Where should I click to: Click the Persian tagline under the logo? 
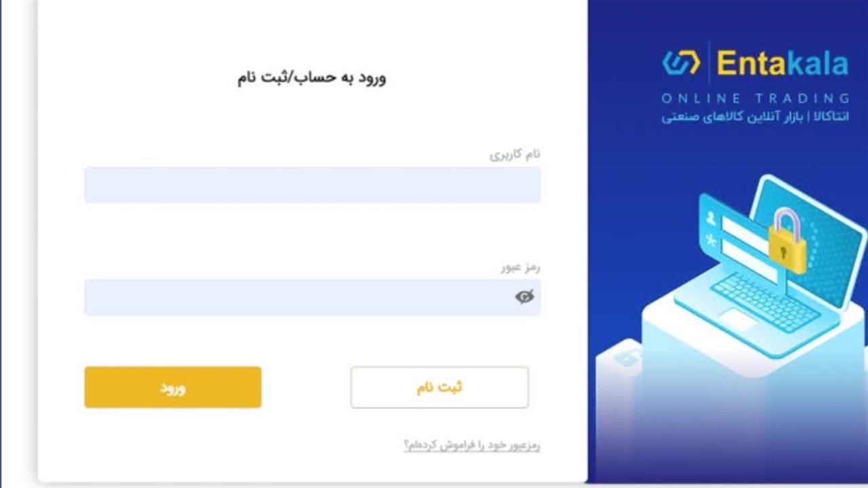(x=755, y=117)
